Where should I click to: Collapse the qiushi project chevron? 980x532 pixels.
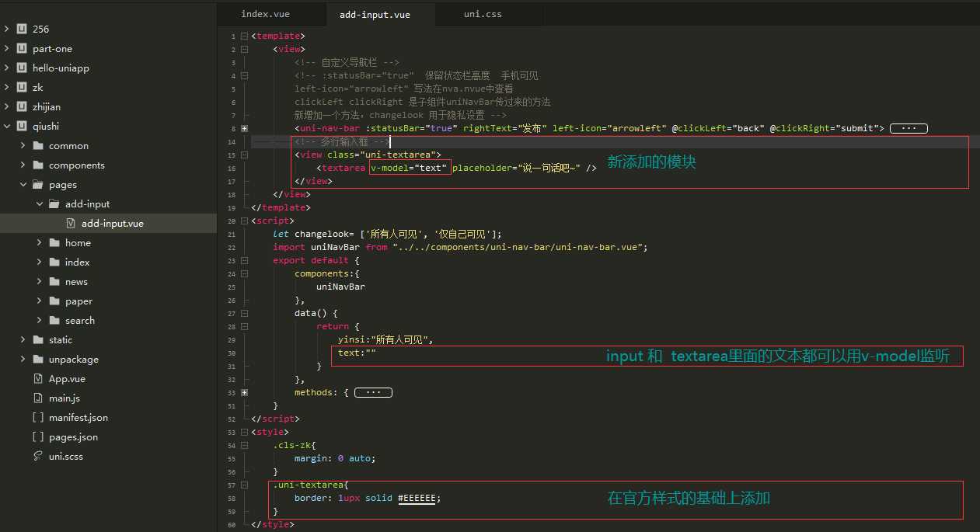[x=7, y=126]
